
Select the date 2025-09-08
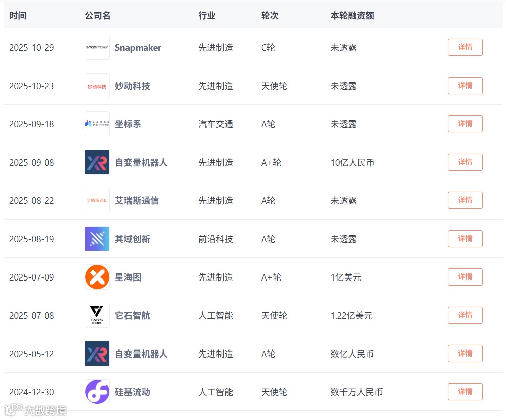32,163
